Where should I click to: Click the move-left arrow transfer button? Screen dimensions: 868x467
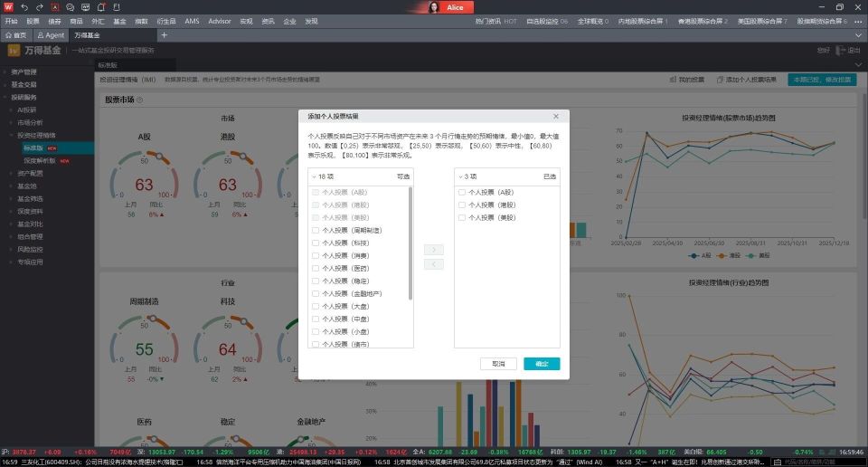coord(433,265)
